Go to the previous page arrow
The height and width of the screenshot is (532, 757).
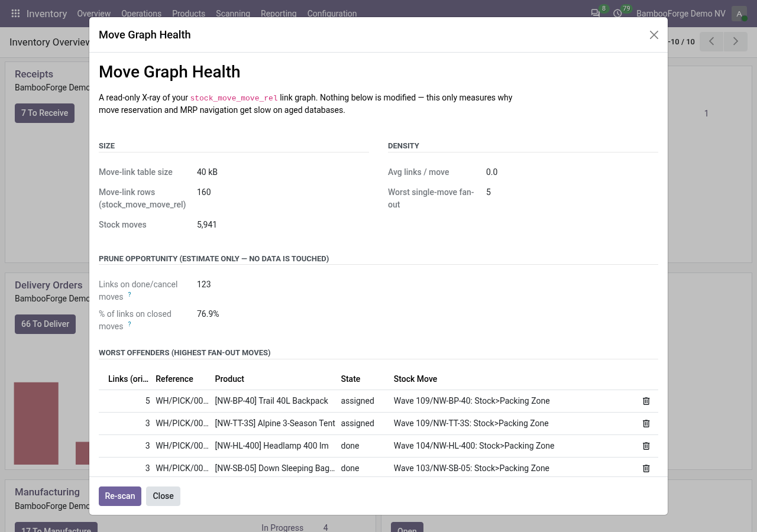pyautogui.click(x=711, y=41)
